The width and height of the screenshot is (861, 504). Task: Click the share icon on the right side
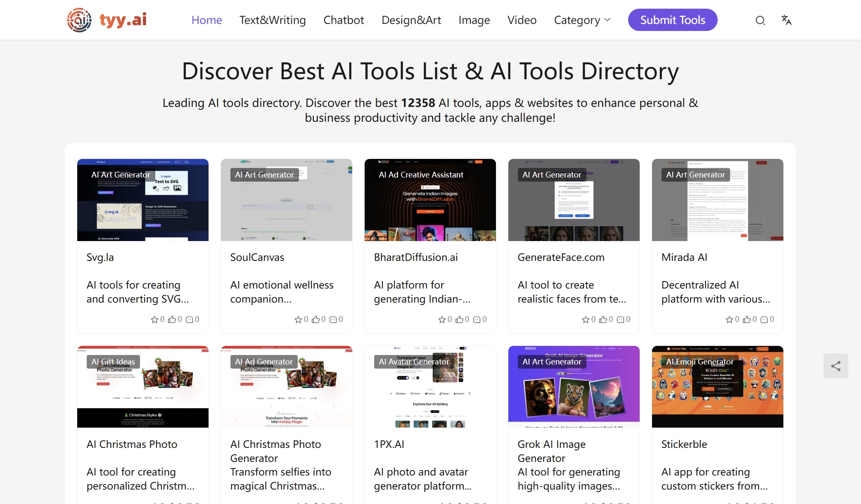point(835,366)
